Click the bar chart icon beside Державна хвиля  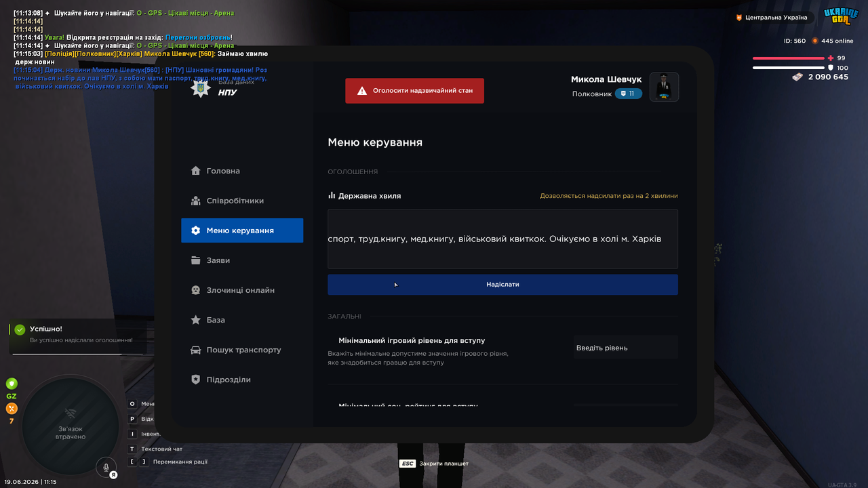(x=332, y=195)
